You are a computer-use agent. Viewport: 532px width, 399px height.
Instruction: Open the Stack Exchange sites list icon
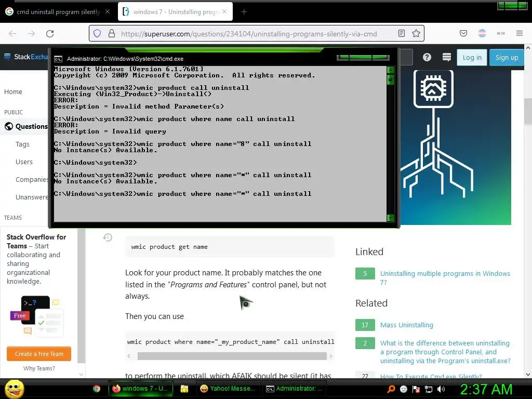pos(447,57)
